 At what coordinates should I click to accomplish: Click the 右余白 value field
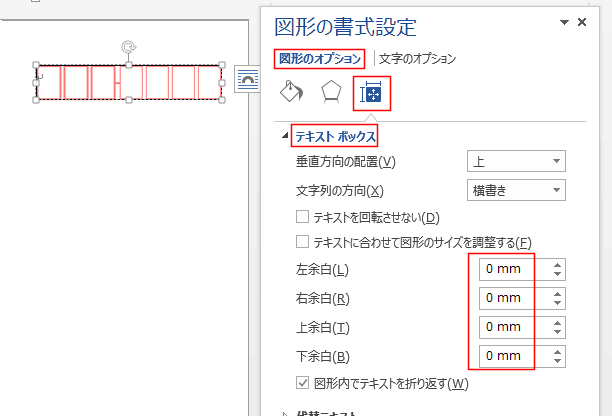(504, 298)
